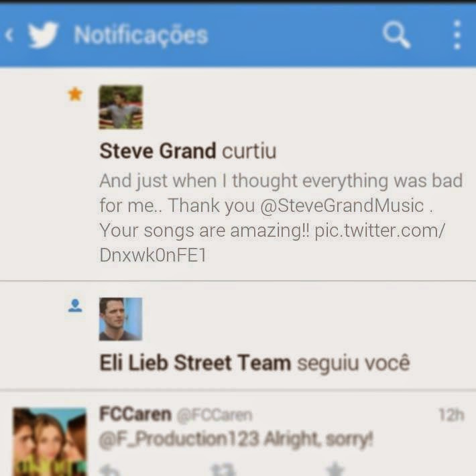Click the @FCCaren handle
Screen dimensions: 476x476
pos(215,415)
